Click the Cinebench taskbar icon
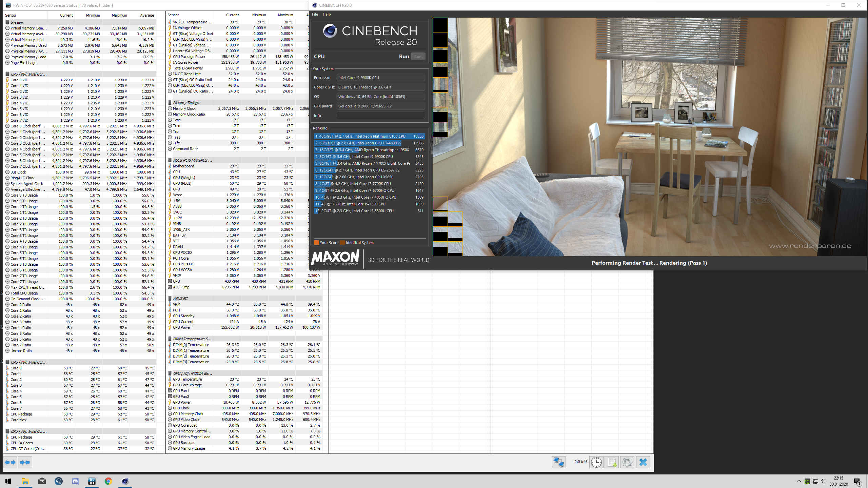This screenshot has width=868, height=488. [x=125, y=481]
